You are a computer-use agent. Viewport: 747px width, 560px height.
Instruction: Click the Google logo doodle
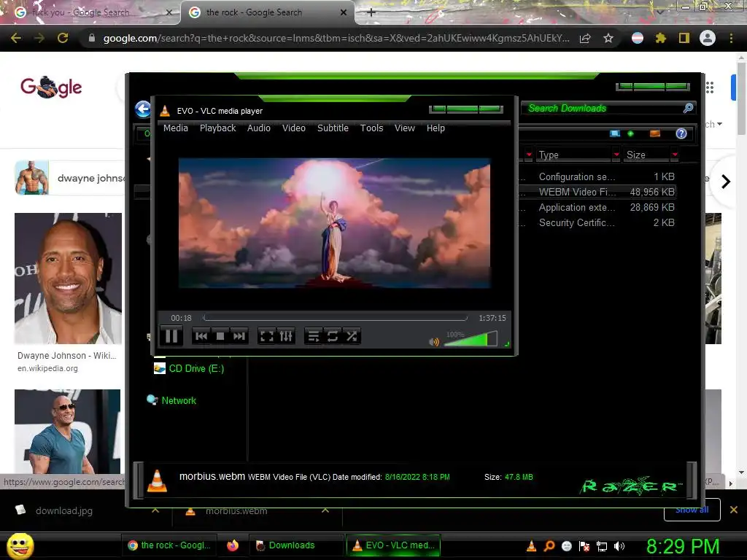(51, 87)
